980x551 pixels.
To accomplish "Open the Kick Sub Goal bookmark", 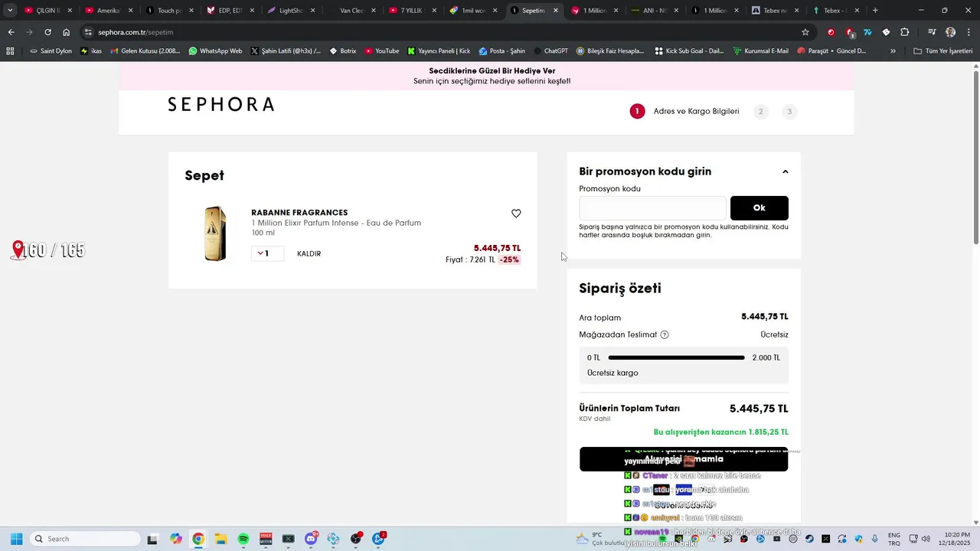I will click(690, 51).
